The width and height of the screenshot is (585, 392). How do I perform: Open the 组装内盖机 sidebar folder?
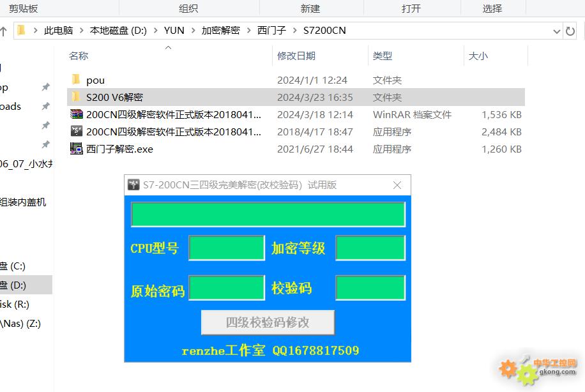(23, 202)
